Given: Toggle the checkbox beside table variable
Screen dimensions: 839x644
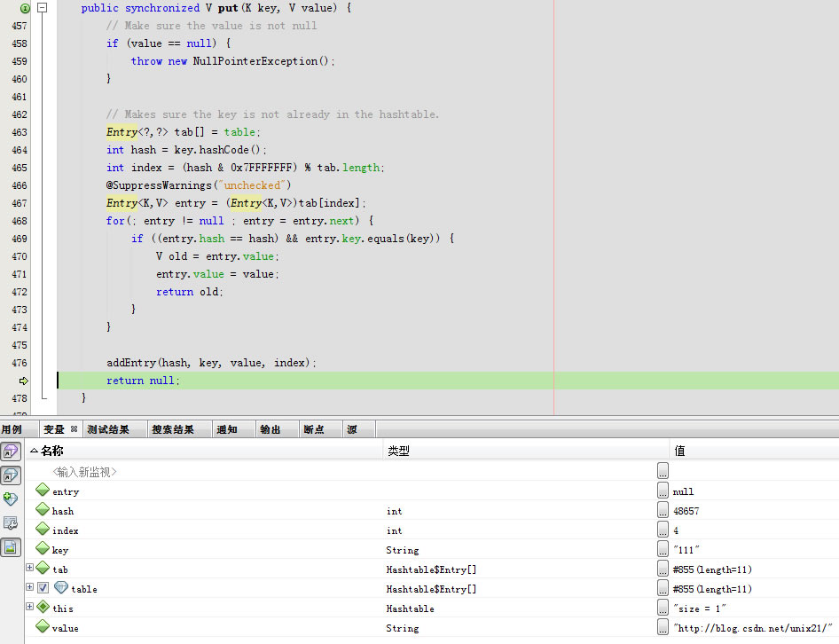Looking at the screenshot, I should tap(43, 587).
